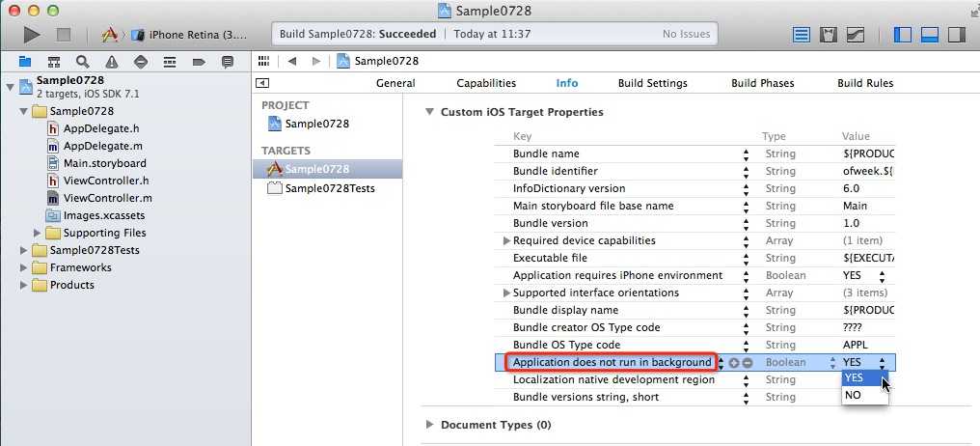The image size is (980, 446).
Task: Open the symbol navigator
Action: 54,62
